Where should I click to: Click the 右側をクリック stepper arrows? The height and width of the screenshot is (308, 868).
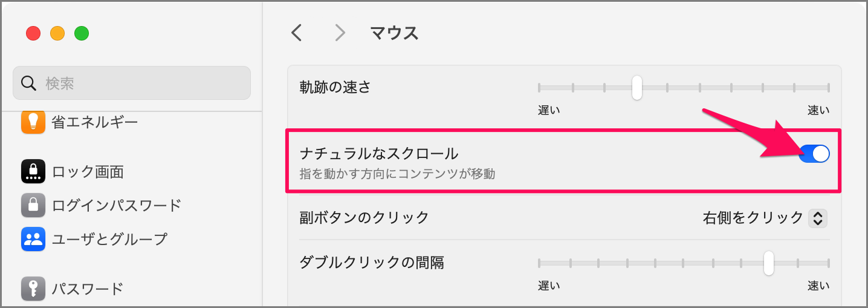pyautogui.click(x=818, y=218)
